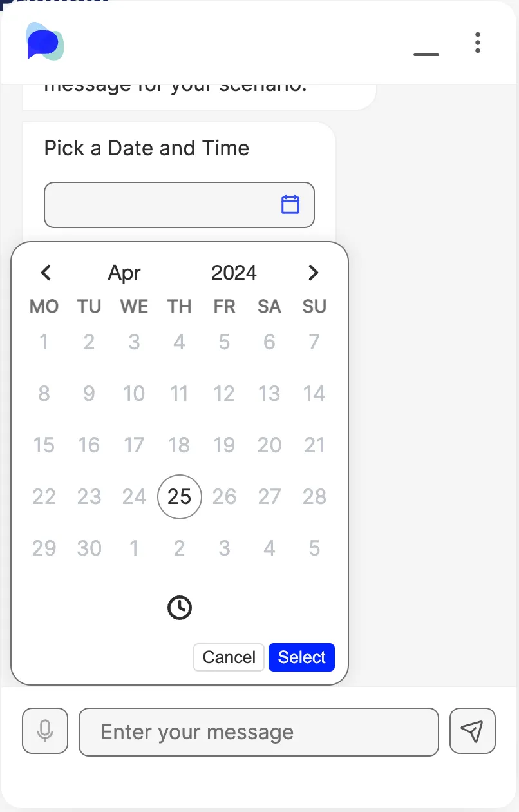Click the Enter your message field
The width and height of the screenshot is (519, 812).
[x=259, y=732]
